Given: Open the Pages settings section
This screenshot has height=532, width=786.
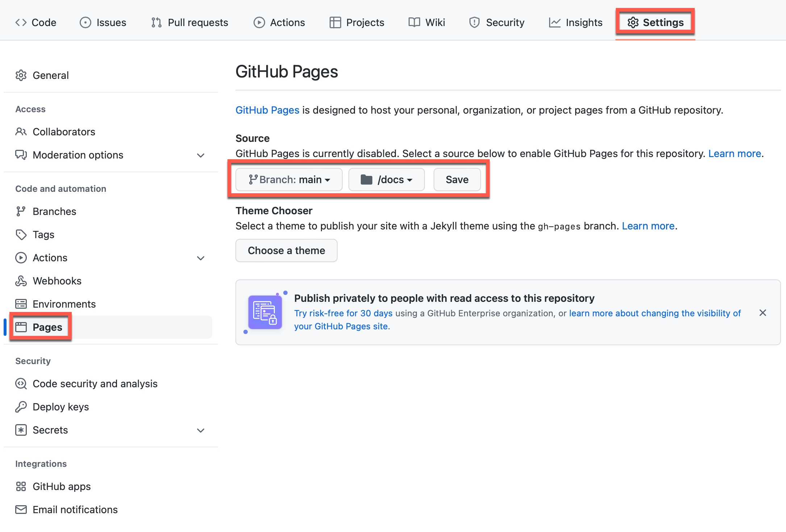Looking at the screenshot, I should pos(47,326).
